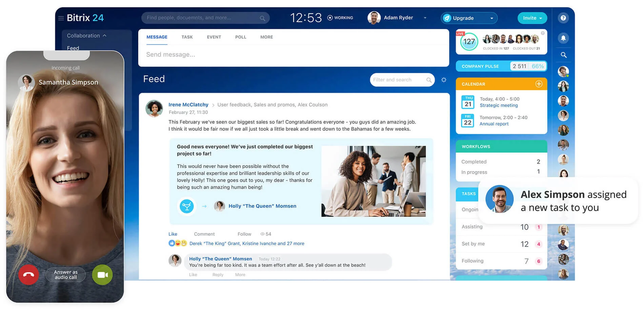Viewport: 644px width, 310px height.
Task: Open the Alex Simpson task notification
Action: click(x=558, y=201)
